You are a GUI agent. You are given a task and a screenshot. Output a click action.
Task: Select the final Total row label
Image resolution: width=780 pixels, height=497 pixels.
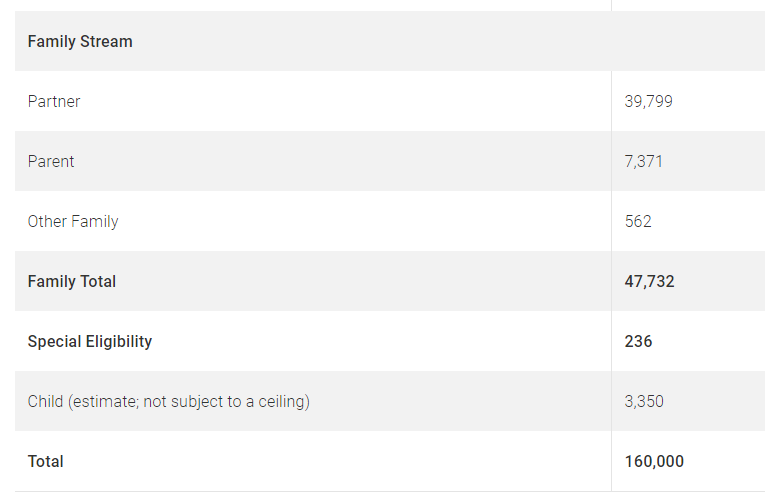coord(46,462)
